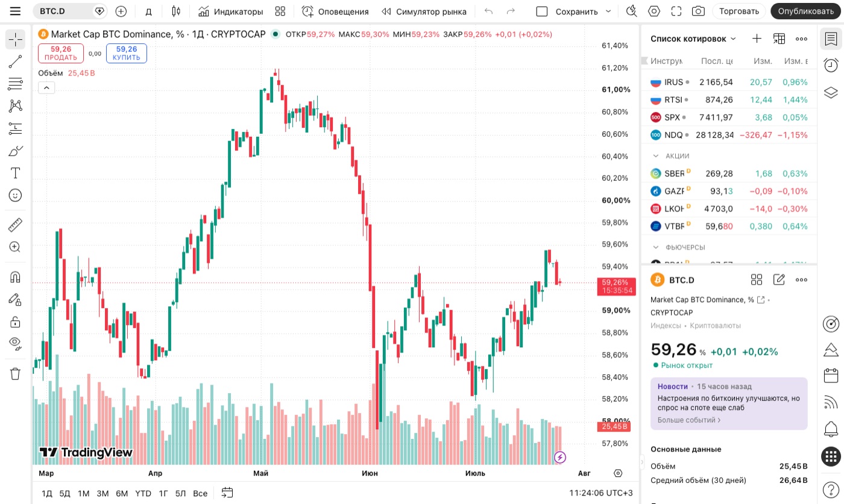Start the Симулятор рынка replay

pyautogui.click(x=424, y=11)
